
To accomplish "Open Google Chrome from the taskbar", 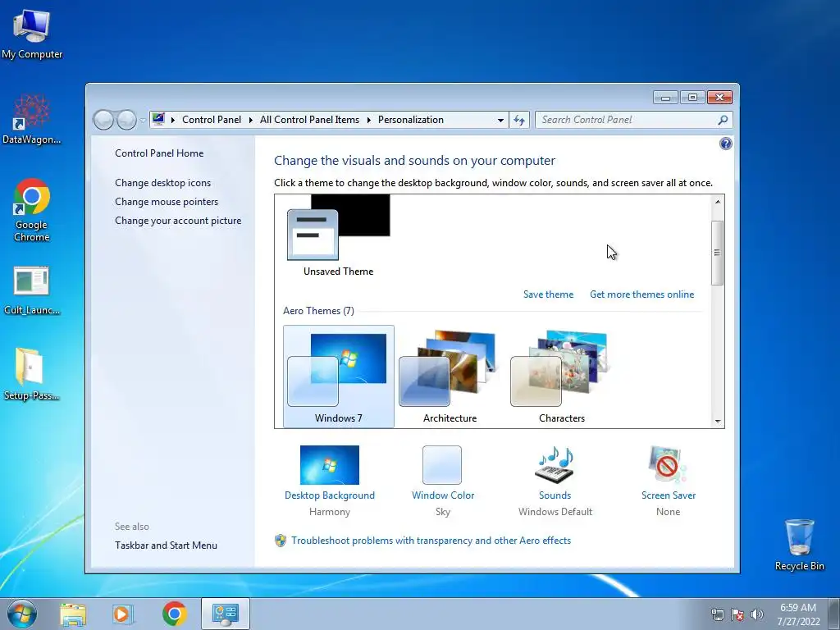I will 174,614.
